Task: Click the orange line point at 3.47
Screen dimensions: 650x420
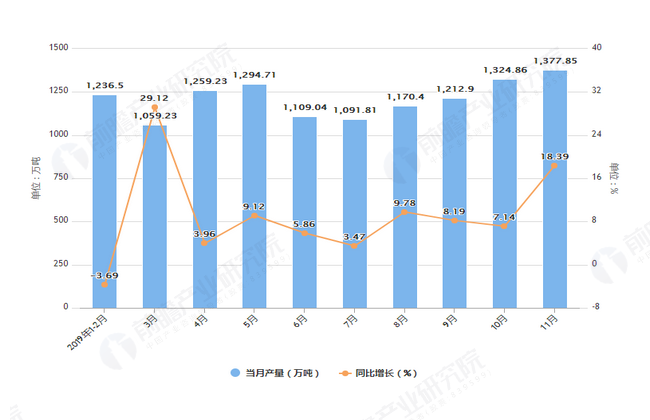Action: (354, 245)
